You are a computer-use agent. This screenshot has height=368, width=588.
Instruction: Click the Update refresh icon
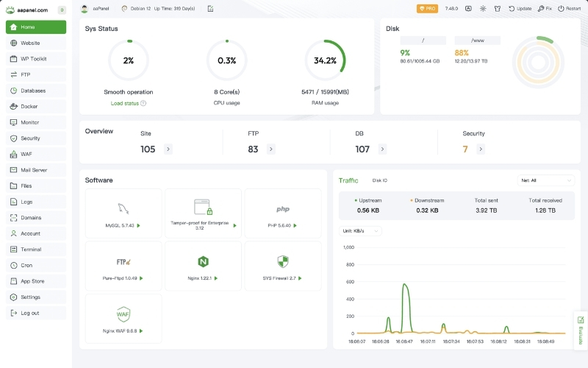(x=519, y=9)
